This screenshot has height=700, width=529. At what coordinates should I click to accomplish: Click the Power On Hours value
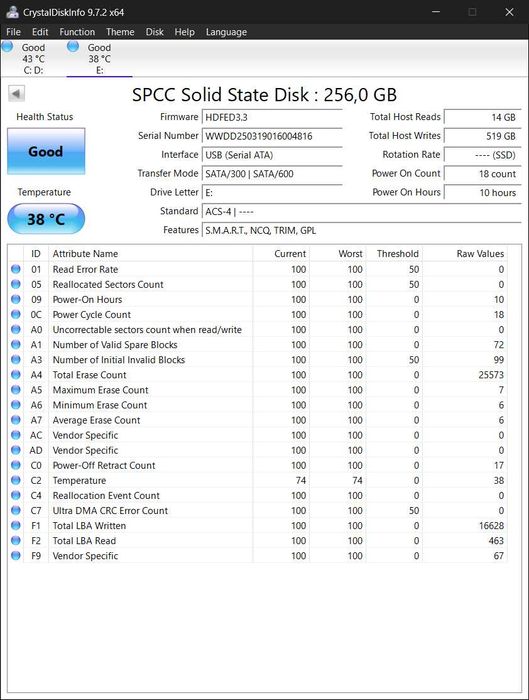483,192
